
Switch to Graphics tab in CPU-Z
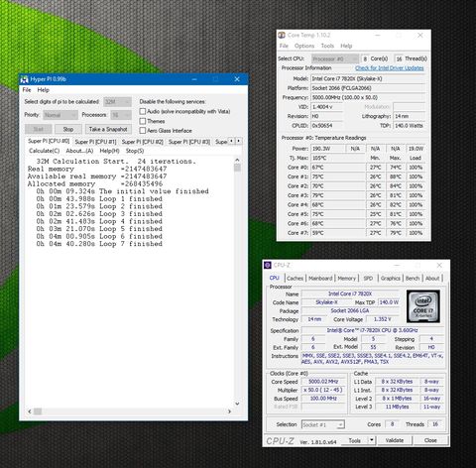390,279
